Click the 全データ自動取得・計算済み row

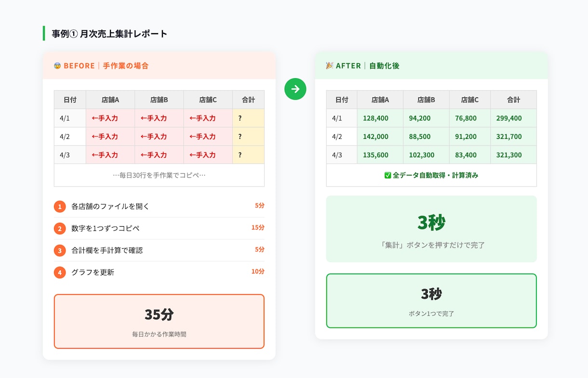tap(431, 175)
